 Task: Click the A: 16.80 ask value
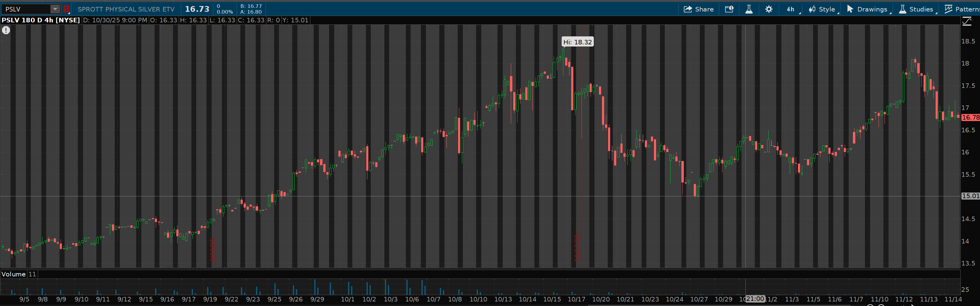pyautogui.click(x=251, y=12)
